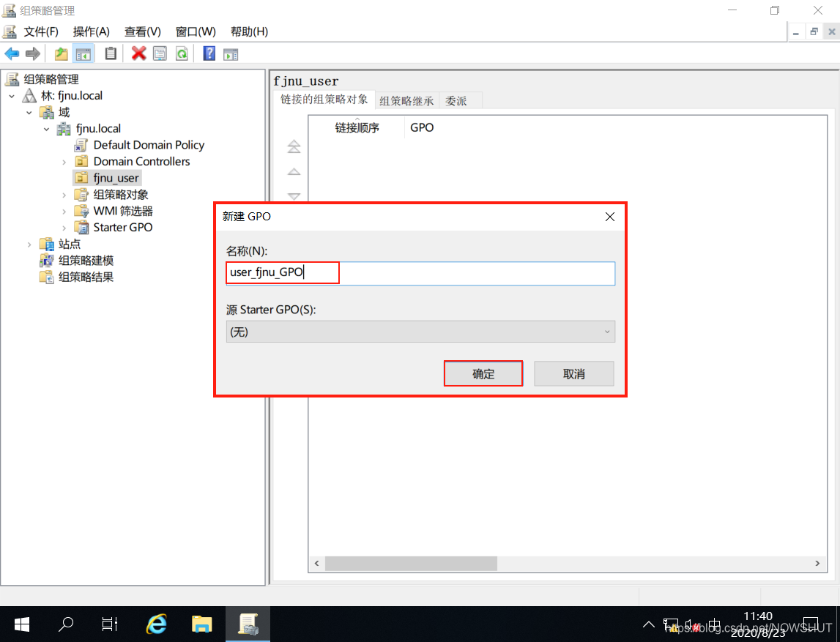
Task: Toggle the show/hide action pane icon
Action: click(231, 53)
